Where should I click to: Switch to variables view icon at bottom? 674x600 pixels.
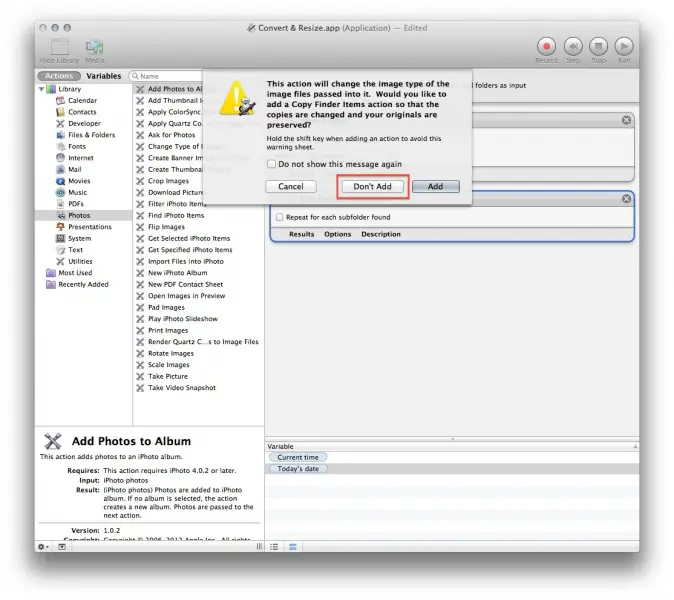pyautogui.click(x=293, y=547)
